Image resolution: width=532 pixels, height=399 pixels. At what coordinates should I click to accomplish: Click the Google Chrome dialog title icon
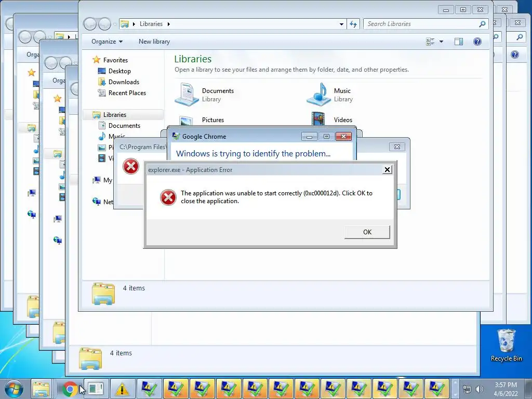176,137
